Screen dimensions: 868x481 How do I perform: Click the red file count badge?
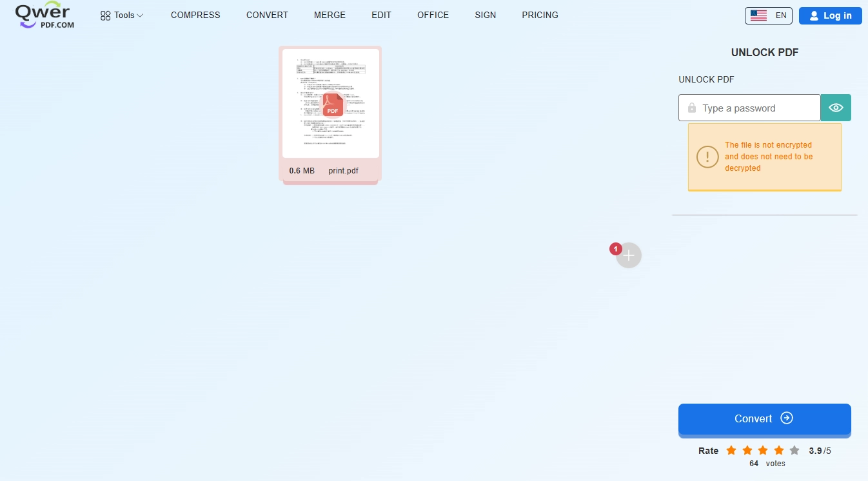click(x=615, y=249)
